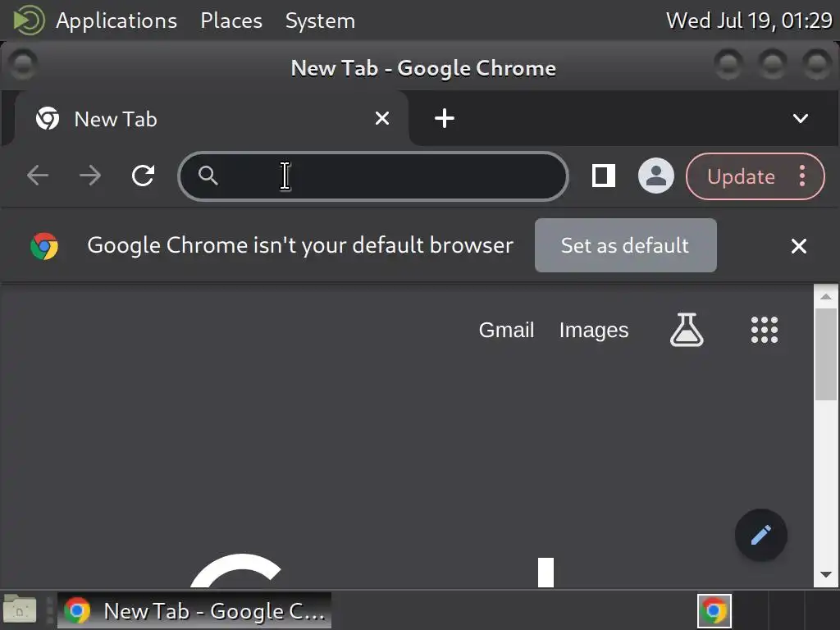Click the Customize Chrome pencil button
This screenshot has width=840, height=630.
point(760,535)
